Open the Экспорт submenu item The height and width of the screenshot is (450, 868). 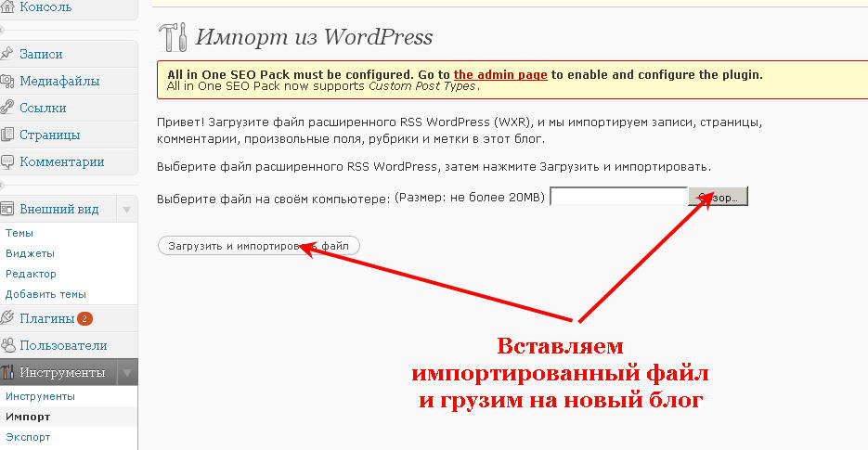tap(28, 437)
